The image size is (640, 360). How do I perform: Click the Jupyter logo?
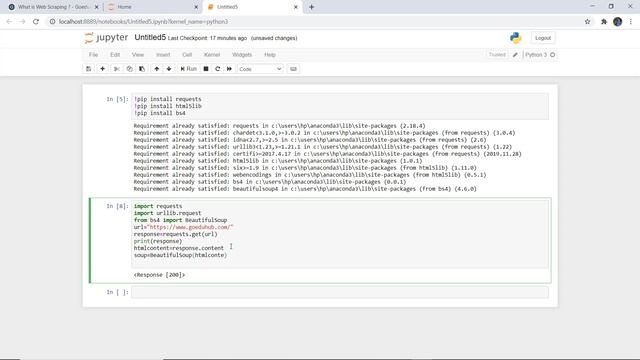(106, 38)
